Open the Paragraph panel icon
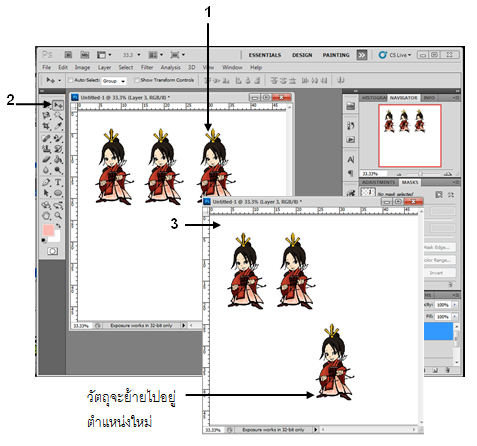 pyautogui.click(x=350, y=173)
